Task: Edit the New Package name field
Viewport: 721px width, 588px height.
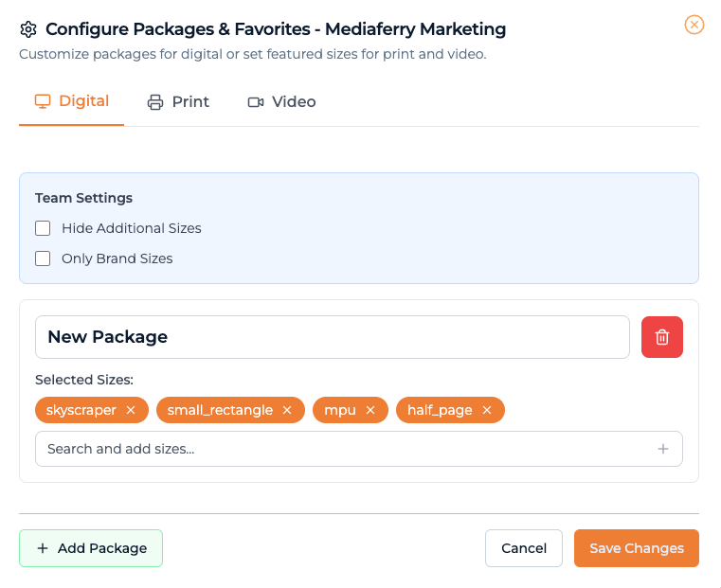Action: coord(333,337)
